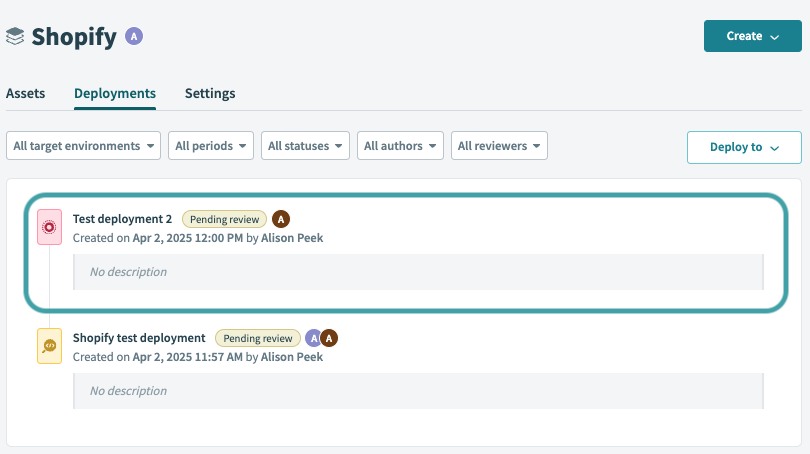Click the Create button
This screenshot has width=810, height=454.
coord(752,36)
